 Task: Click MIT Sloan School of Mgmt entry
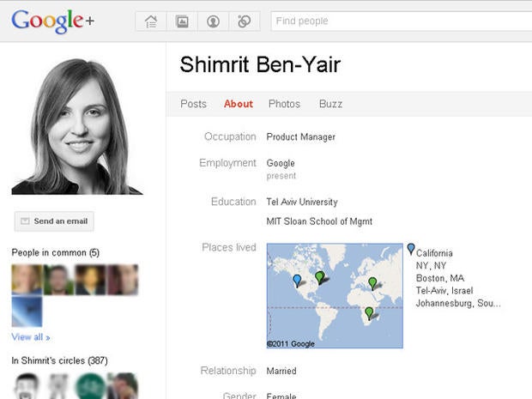[319, 221]
